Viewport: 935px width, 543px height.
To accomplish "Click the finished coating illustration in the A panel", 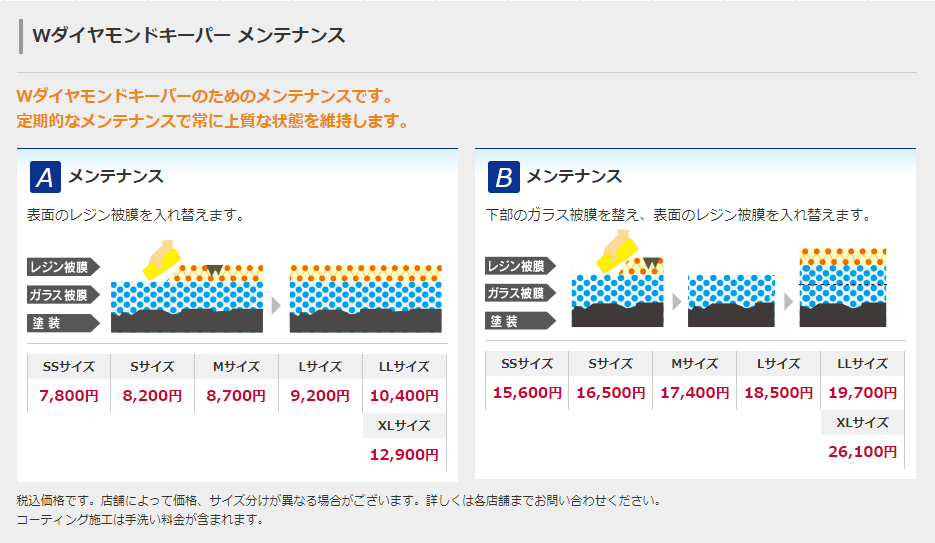I will pyautogui.click(x=365, y=298).
